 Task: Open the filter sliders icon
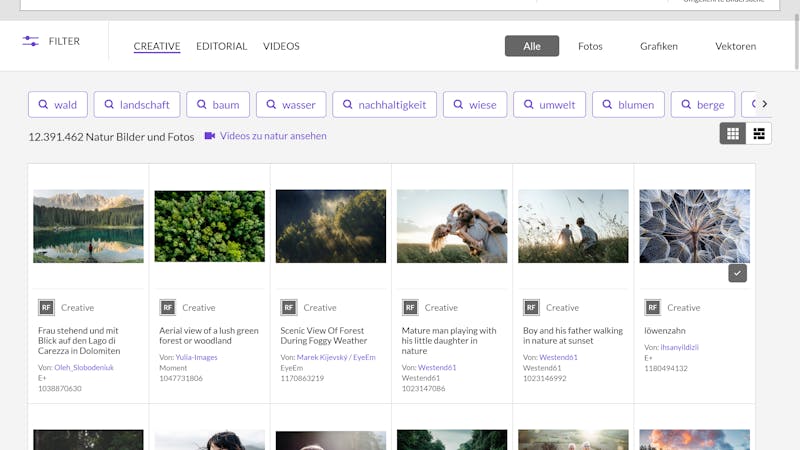[31, 41]
